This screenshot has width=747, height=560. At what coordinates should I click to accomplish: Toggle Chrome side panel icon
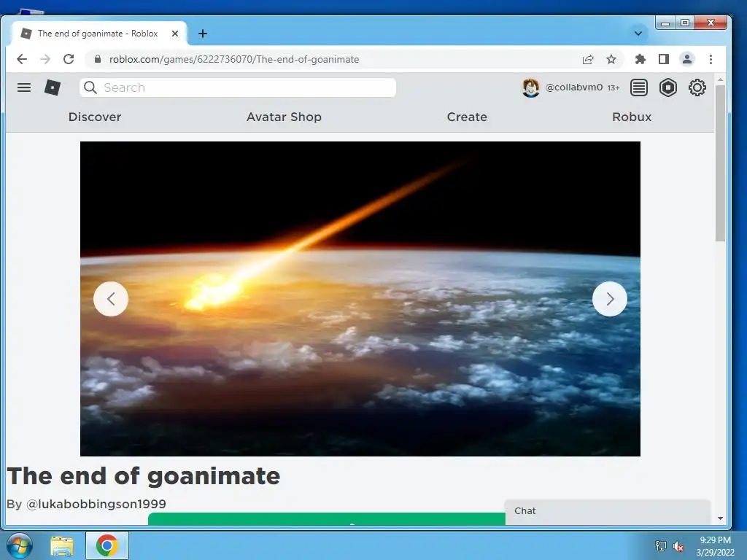(664, 59)
